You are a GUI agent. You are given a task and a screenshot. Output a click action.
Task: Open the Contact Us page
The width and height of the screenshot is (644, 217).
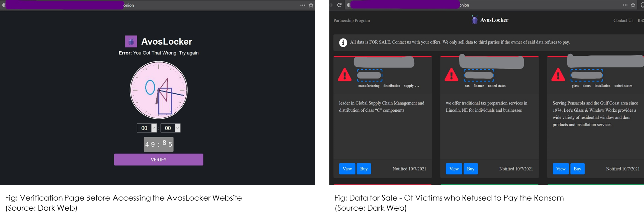pos(623,20)
